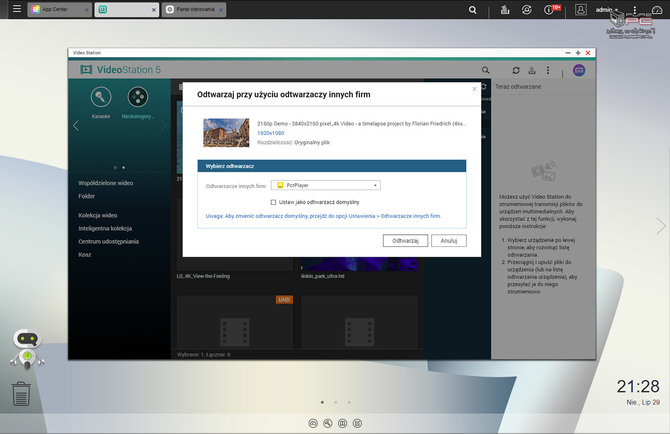This screenshot has height=434, width=670.
Task: Select the third desktop page dot
Action: click(349, 402)
